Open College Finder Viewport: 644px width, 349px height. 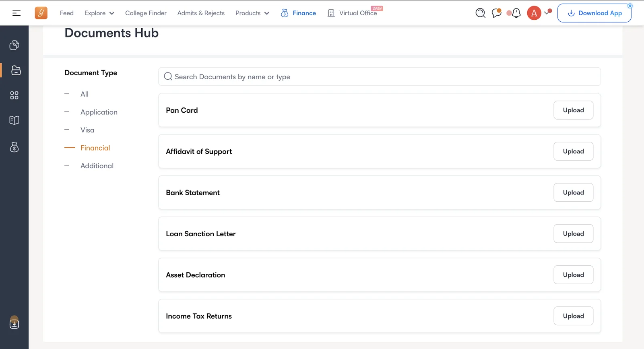coord(146,13)
